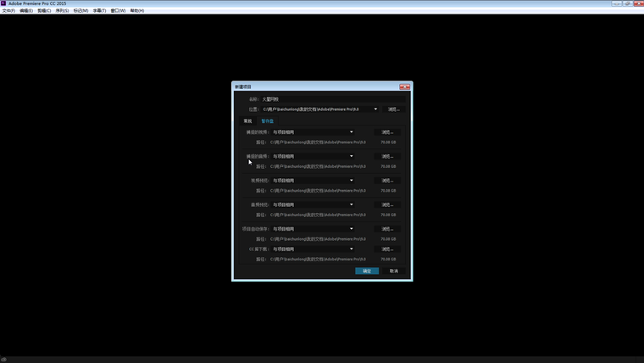Expand the 捕捉的视频 scratch disk dropdown
This screenshot has height=363, width=644.
[x=351, y=132]
